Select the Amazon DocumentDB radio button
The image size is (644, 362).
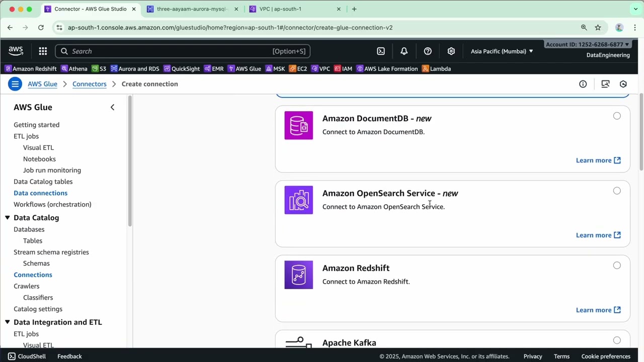click(x=617, y=116)
